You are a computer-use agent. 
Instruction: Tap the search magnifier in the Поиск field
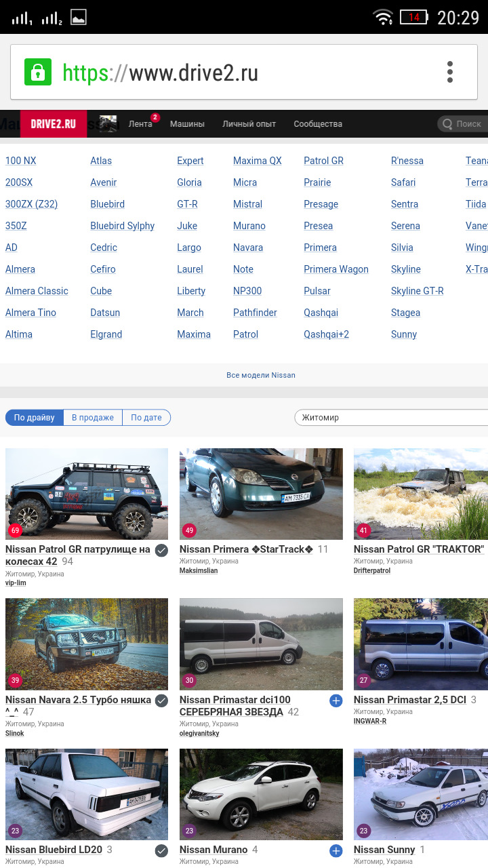click(x=447, y=124)
